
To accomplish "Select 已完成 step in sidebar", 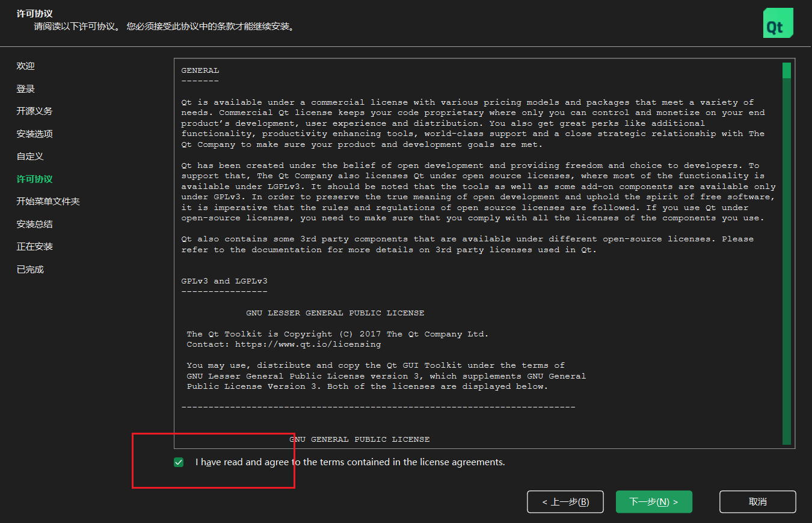I will click(30, 270).
